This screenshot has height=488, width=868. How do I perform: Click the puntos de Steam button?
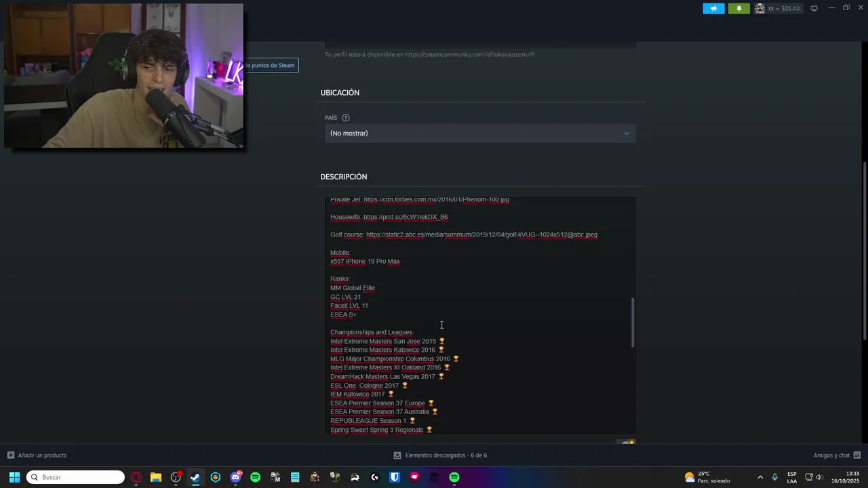[x=271, y=66]
